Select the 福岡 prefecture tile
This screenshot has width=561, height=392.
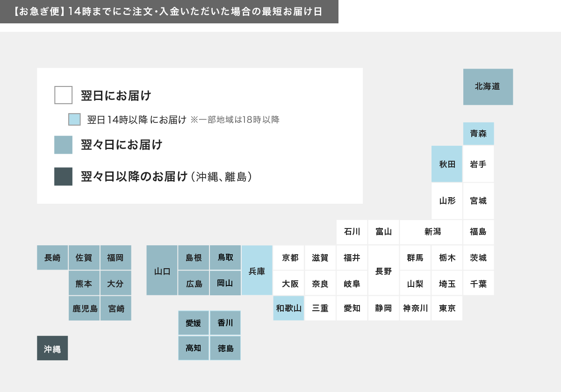[x=115, y=258]
